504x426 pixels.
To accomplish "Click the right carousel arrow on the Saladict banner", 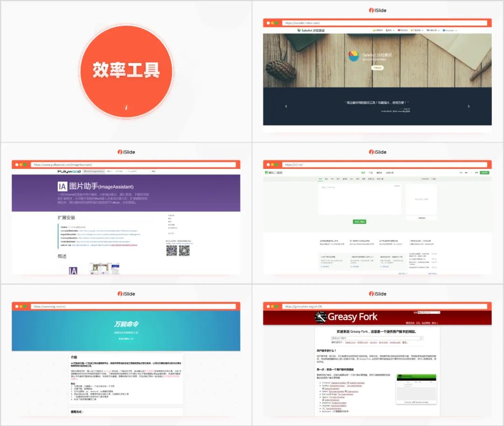I will 468,106.
